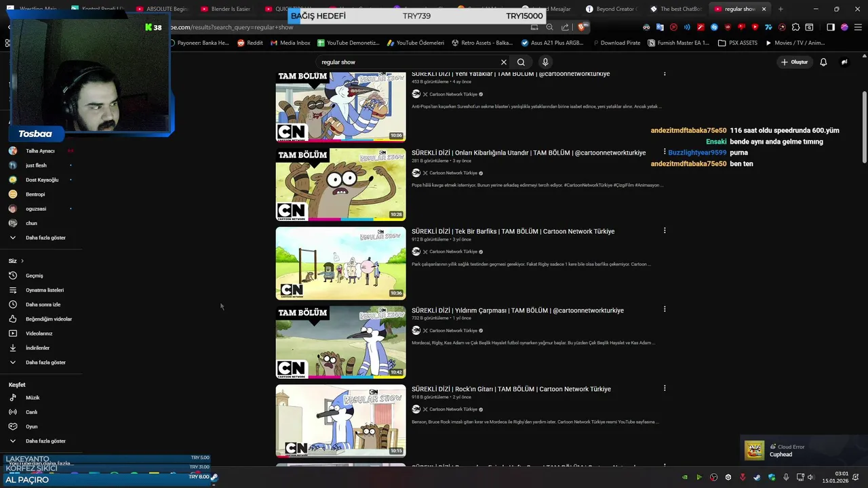The image size is (868, 488).
Task: Open YouTube notifications bell
Action: 823,62
